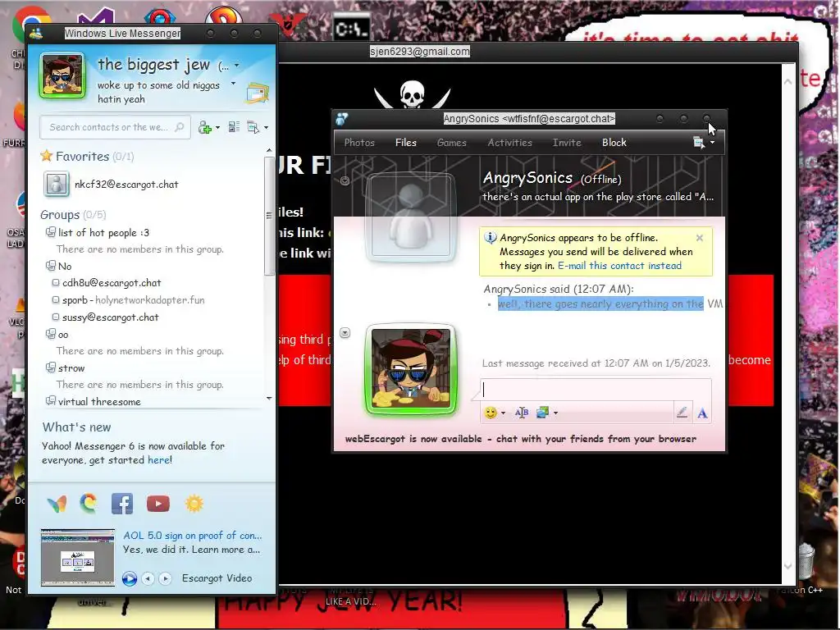This screenshot has height=630, width=840.
Task: Click the text mode 'A' icon
Action: coord(702,413)
